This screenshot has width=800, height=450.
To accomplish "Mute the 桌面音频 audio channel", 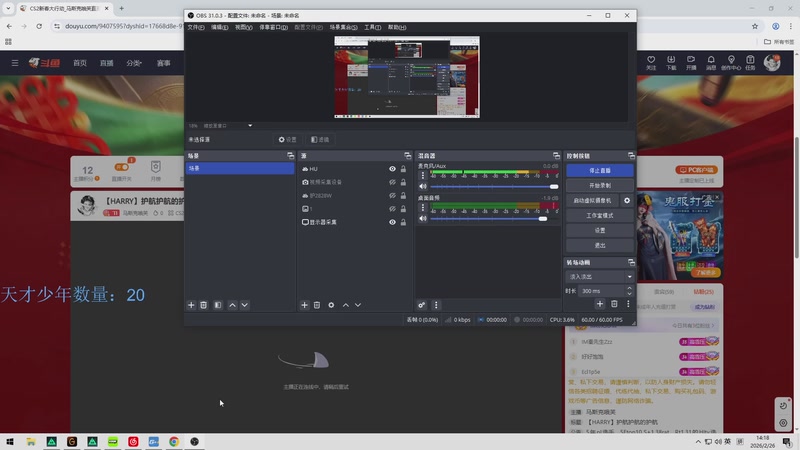I will click(x=422, y=218).
